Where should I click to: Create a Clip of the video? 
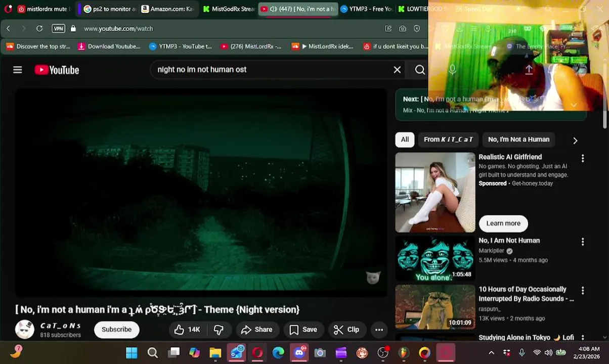(347, 330)
